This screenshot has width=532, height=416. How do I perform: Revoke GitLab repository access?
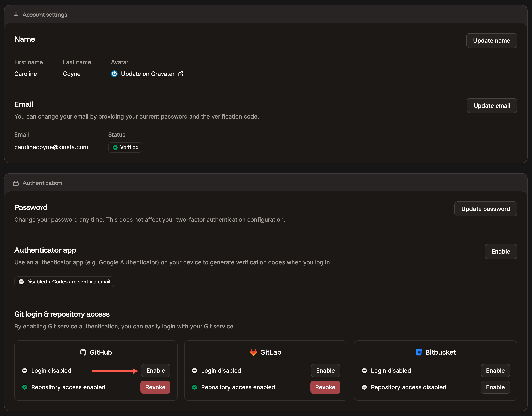[x=325, y=387]
